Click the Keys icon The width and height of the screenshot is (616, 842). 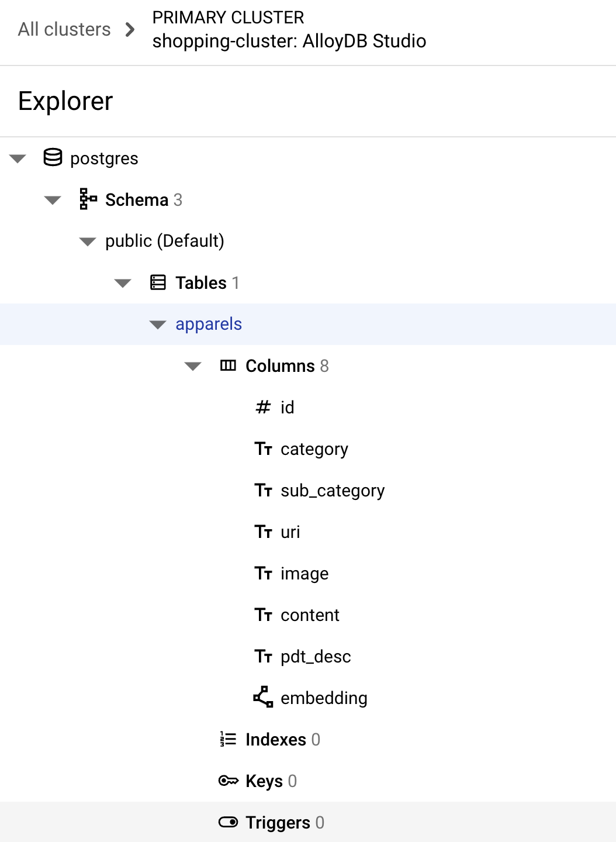[x=228, y=781]
